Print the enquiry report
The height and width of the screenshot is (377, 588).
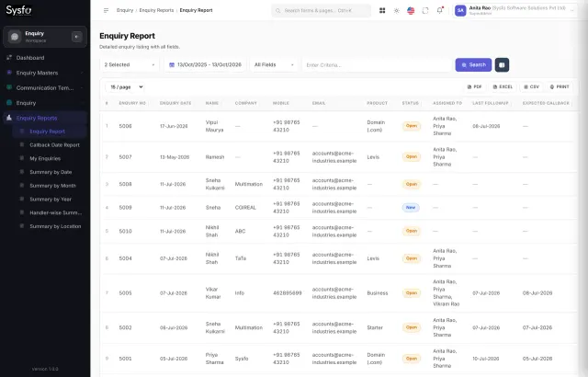560,86
